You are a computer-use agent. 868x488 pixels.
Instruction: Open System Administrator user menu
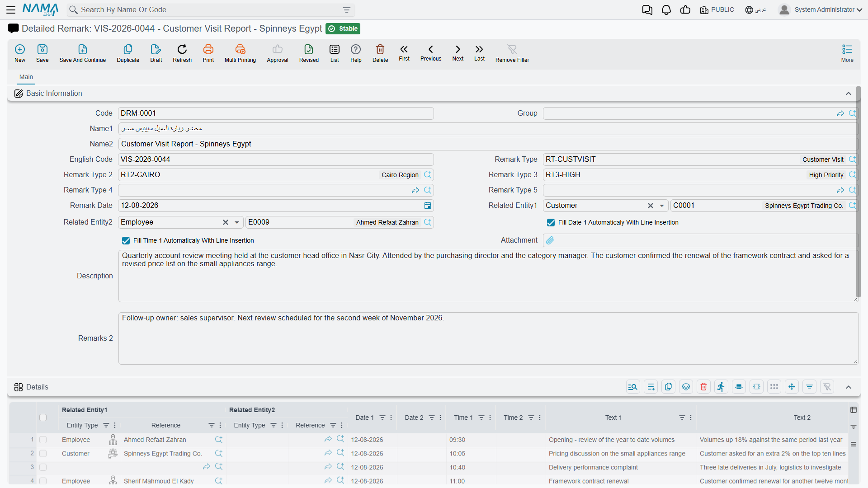coord(821,9)
